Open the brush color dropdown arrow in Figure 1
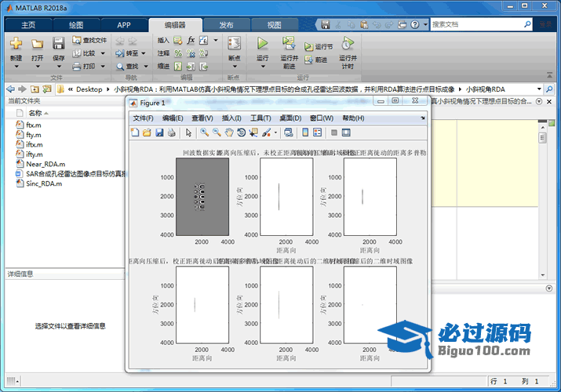The width and height of the screenshot is (561, 392). point(275,133)
